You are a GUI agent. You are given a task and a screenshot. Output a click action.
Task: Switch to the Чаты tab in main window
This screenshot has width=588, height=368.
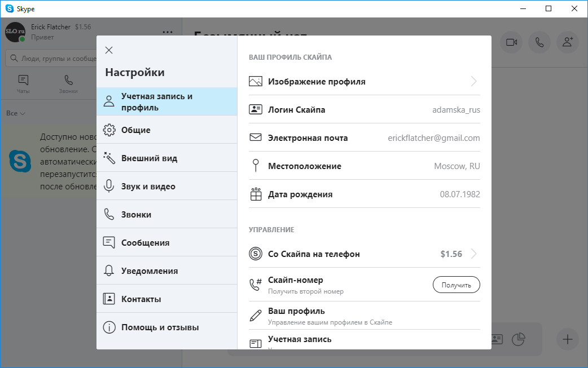pos(23,84)
